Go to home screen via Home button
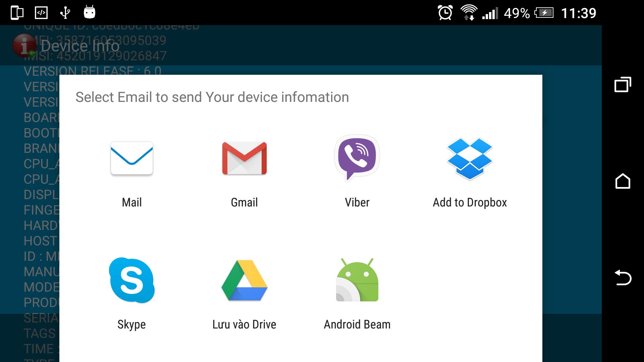The width and height of the screenshot is (644, 362). (623, 181)
